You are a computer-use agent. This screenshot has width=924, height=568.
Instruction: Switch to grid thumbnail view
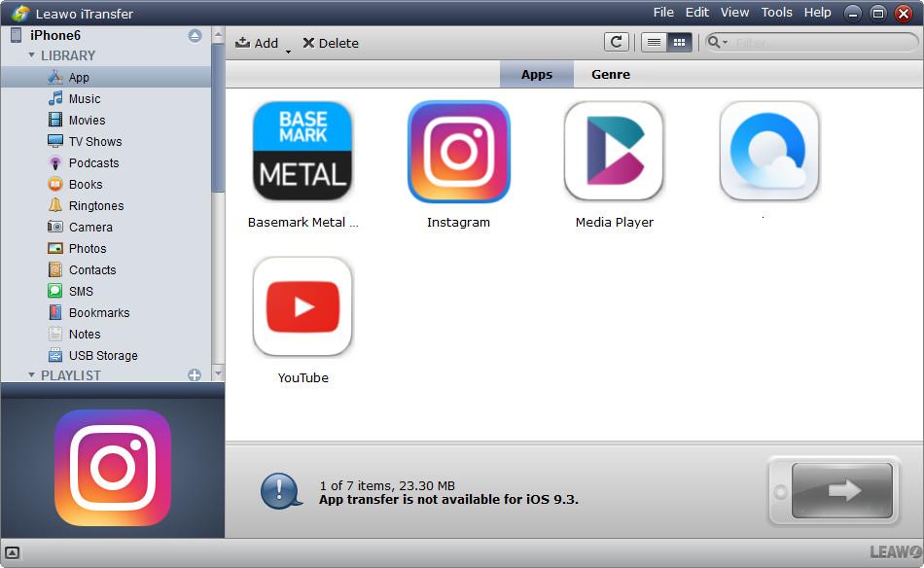(679, 42)
